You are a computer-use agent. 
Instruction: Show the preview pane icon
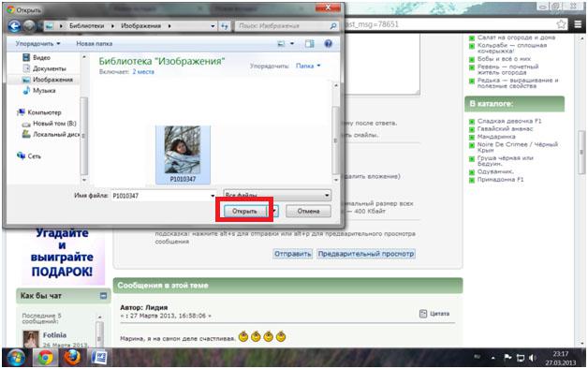point(309,44)
